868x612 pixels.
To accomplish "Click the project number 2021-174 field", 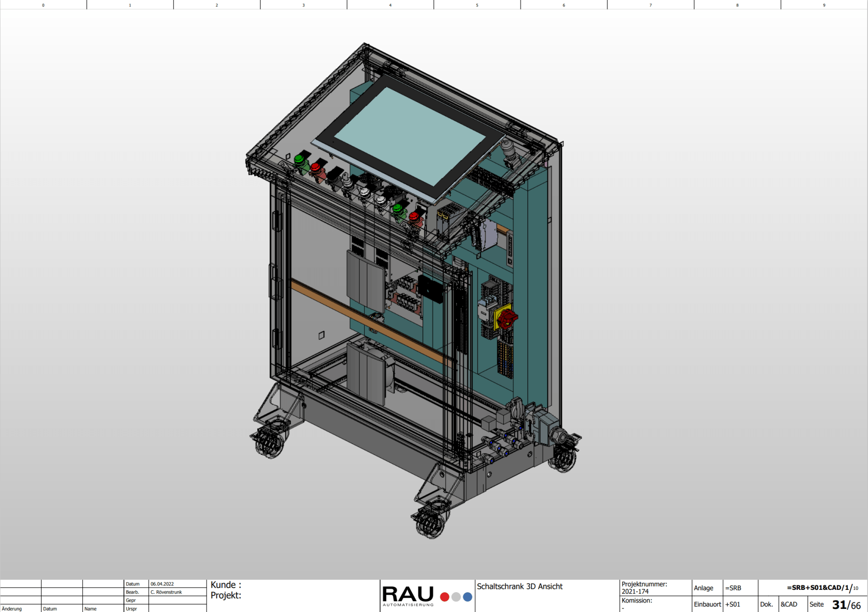I will click(635, 591).
